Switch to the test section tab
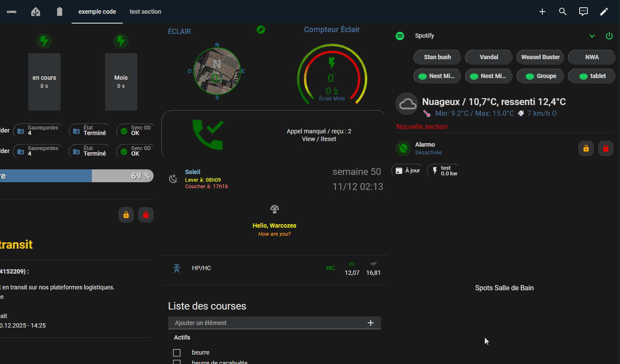Viewport: 620px width, 364px height. click(x=145, y=12)
